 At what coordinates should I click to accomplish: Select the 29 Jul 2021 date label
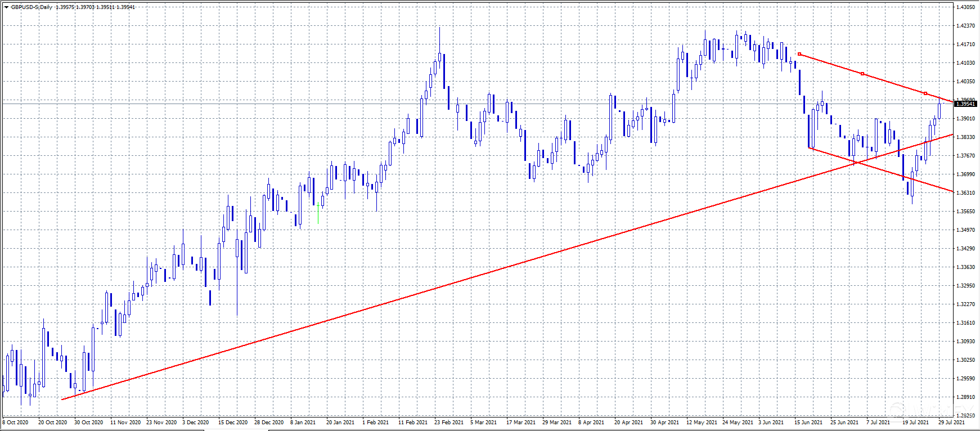tap(951, 423)
